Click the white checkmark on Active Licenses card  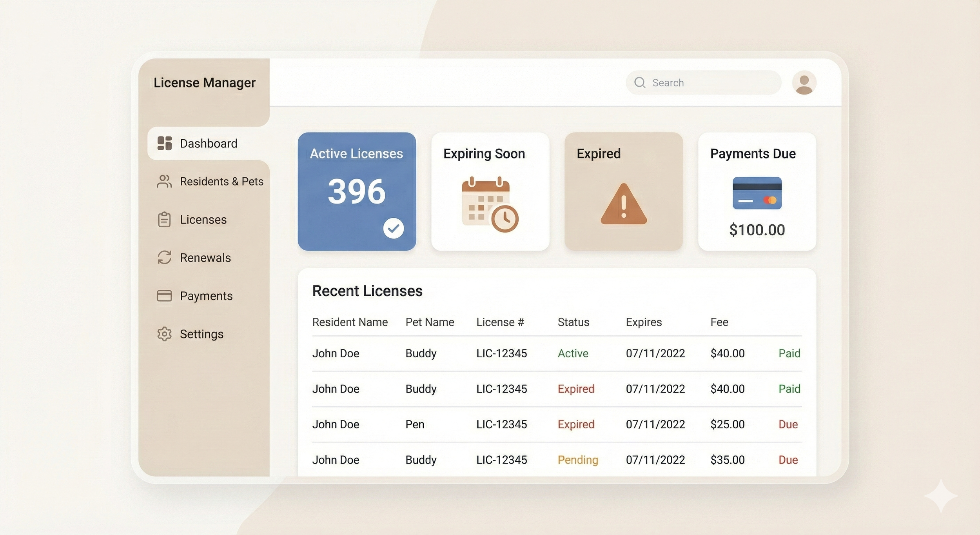(393, 228)
